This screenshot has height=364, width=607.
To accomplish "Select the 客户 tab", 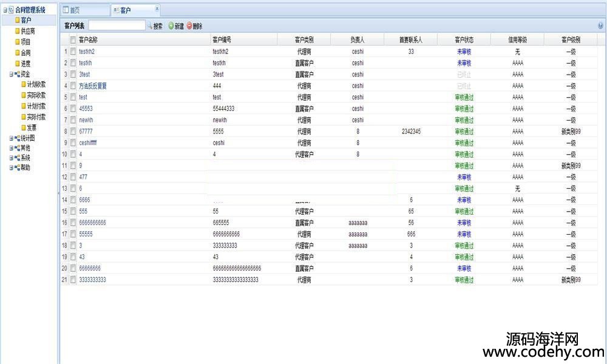I will click(x=135, y=10).
